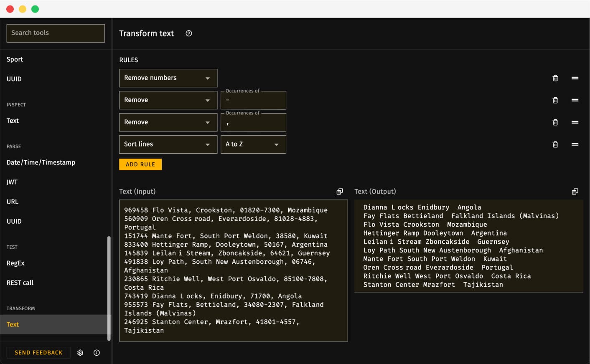Focus the Search tools field
The image size is (590, 364).
pos(56,33)
